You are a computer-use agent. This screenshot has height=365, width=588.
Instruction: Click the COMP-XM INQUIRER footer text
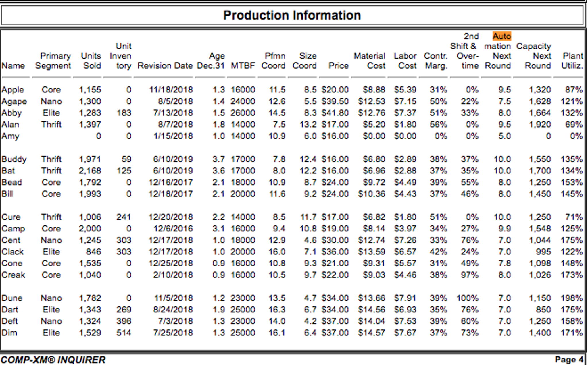click(53, 360)
